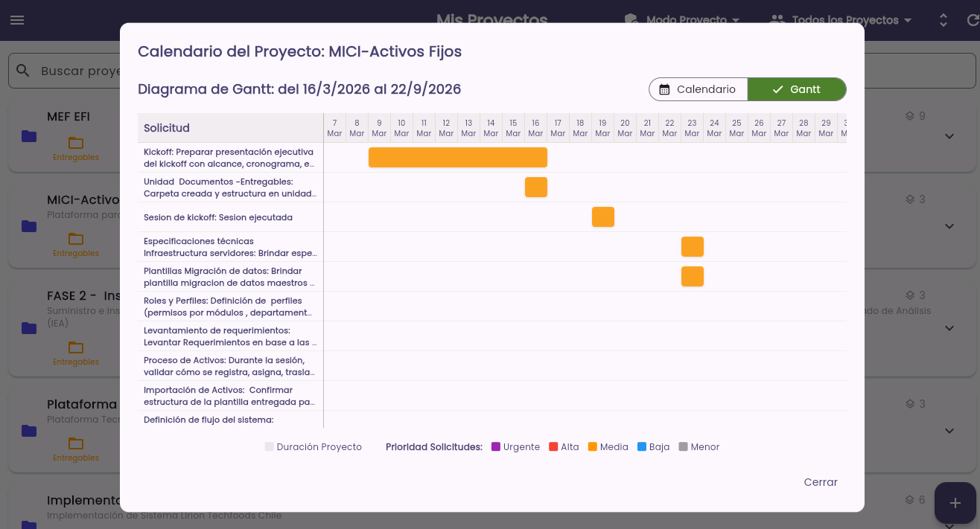Switch to the Calendario view
The height and width of the screenshot is (529, 980).
(x=698, y=89)
